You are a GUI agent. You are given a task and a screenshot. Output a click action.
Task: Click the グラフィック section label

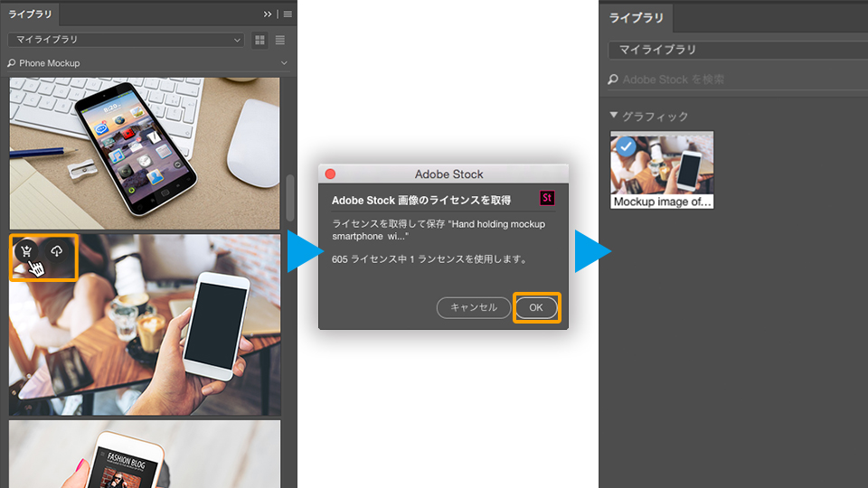click(x=655, y=117)
